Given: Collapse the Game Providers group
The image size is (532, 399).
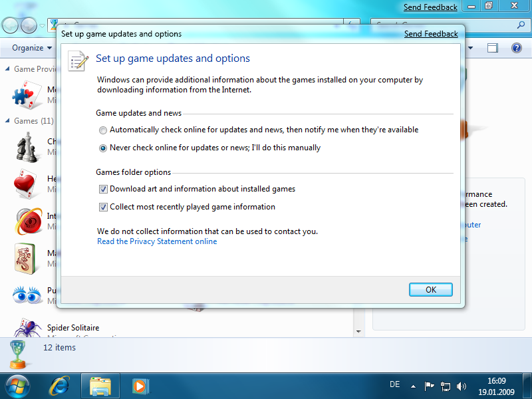Looking at the screenshot, I should (x=7, y=69).
